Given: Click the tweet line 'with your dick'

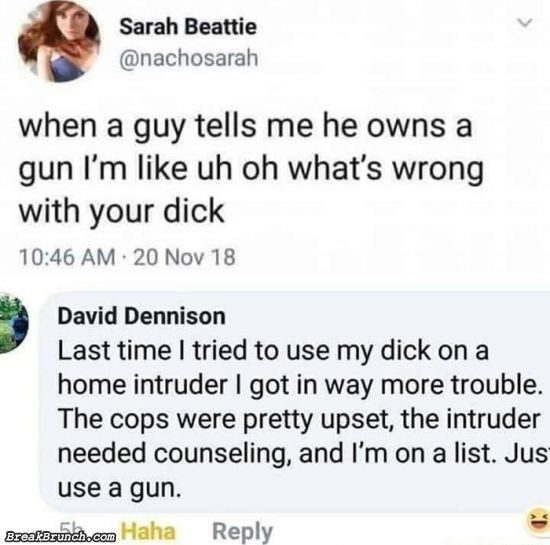Looking at the screenshot, I should point(121,211).
